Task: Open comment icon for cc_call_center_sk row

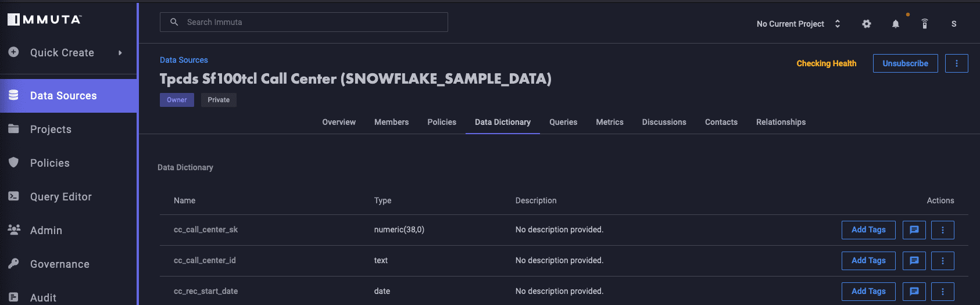Action: (x=914, y=230)
